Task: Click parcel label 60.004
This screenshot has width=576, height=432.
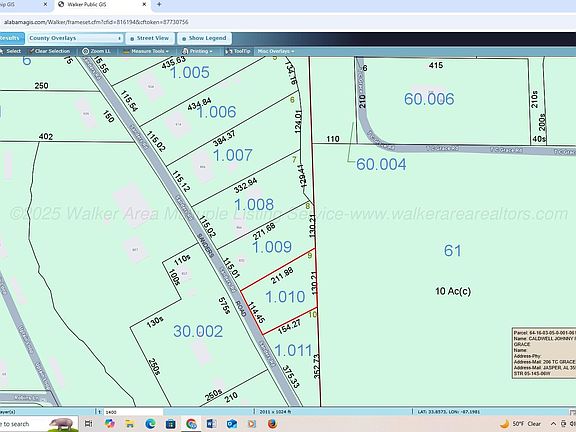Action: coord(381,164)
